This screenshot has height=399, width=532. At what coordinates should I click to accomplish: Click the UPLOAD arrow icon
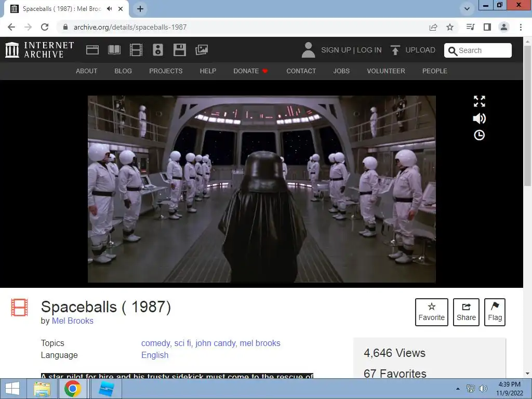click(x=395, y=50)
